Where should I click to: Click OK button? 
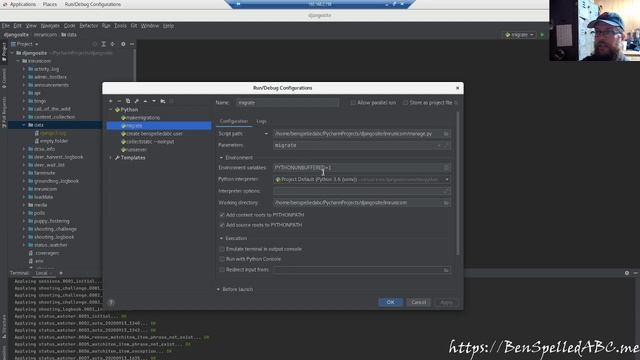click(x=390, y=302)
